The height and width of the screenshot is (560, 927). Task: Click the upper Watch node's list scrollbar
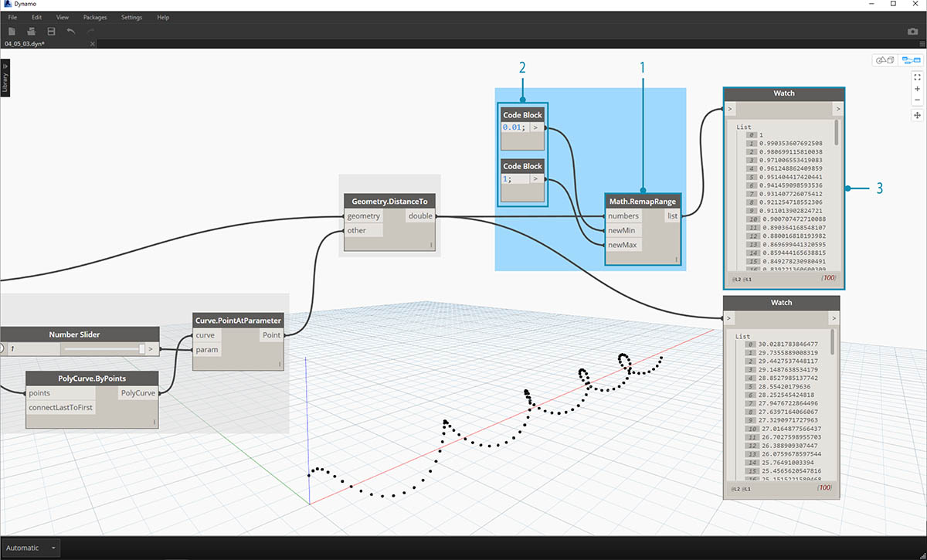(837, 139)
